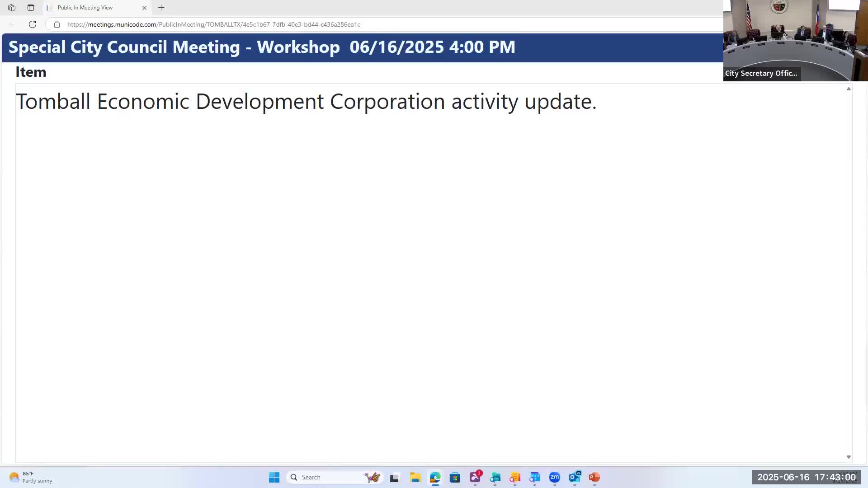The height and width of the screenshot is (488, 868).
Task: Open the tab actions menu icon
Action: pos(31,8)
